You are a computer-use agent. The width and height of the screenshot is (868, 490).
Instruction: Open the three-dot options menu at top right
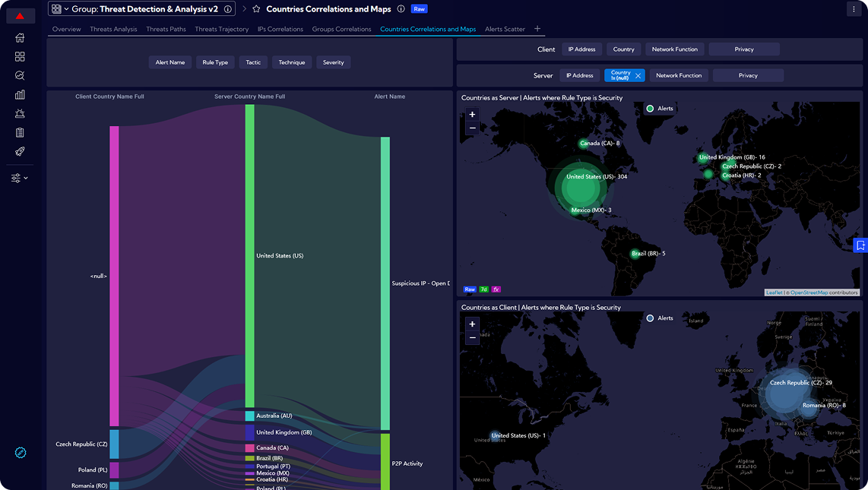854,9
